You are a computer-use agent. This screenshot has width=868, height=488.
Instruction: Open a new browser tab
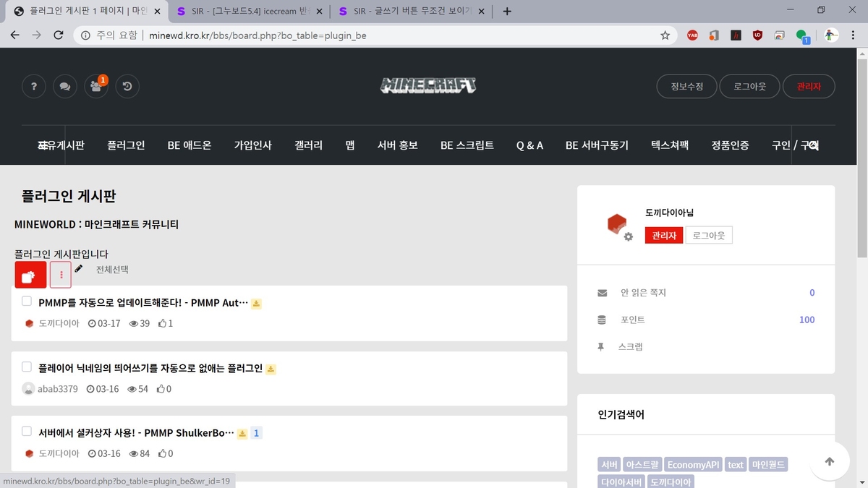coord(507,12)
